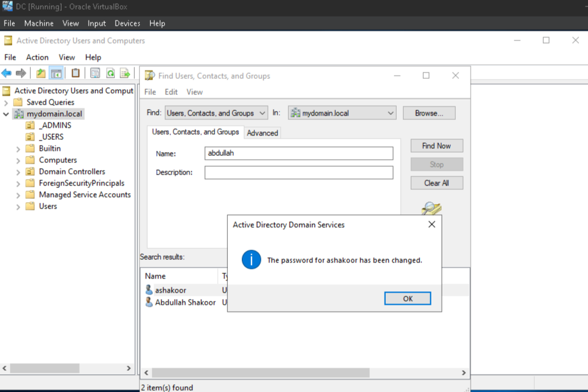Click the green Refresh toolbar icon

tap(110, 73)
